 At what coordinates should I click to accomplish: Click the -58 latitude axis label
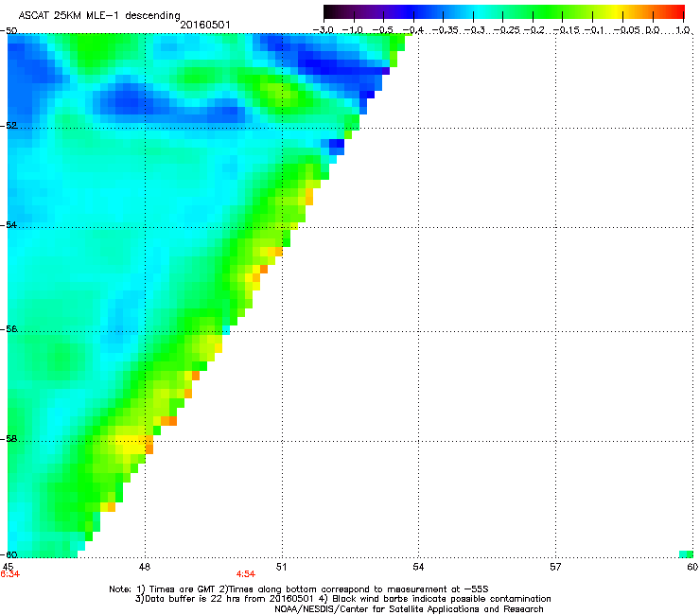tap(9, 439)
